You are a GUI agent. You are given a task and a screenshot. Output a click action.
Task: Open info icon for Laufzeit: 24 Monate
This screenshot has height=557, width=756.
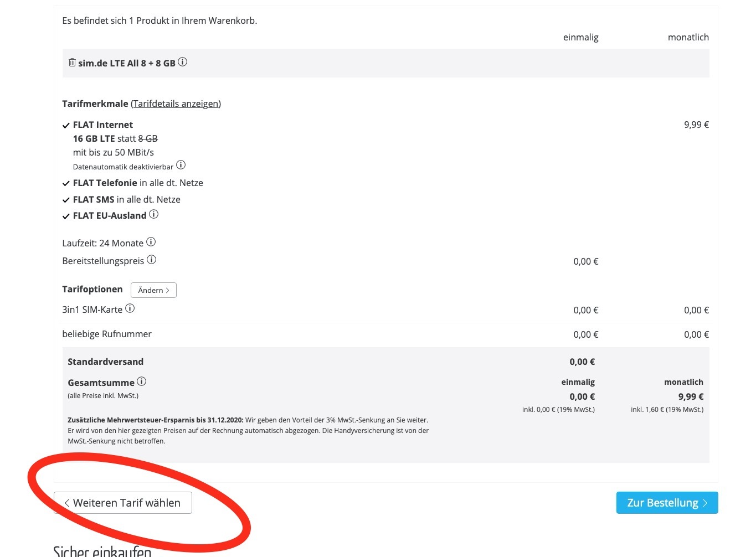pyautogui.click(x=151, y=242)
